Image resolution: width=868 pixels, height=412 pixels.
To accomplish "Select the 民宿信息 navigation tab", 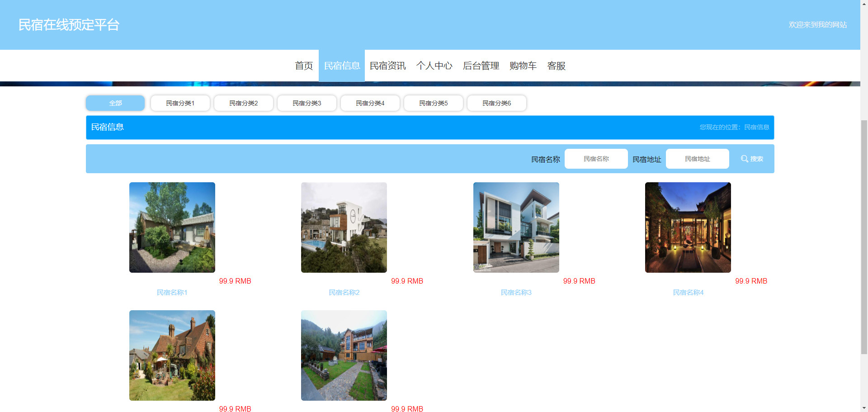I will tap(342, 66).
